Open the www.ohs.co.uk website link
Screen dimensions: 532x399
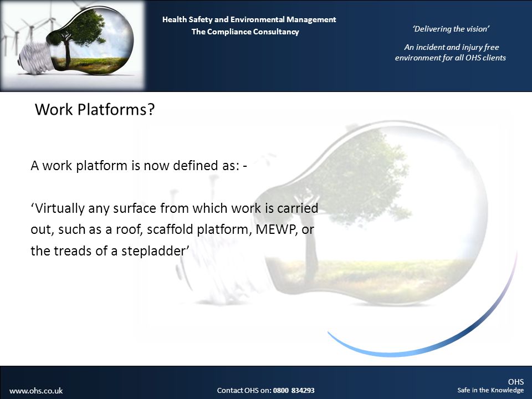36,391
